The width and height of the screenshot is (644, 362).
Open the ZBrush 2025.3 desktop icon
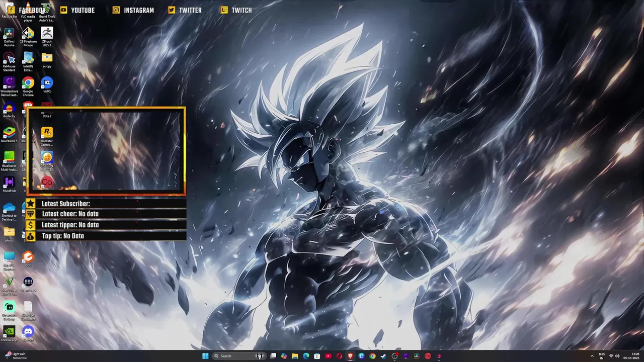click(x=47, y=38)
